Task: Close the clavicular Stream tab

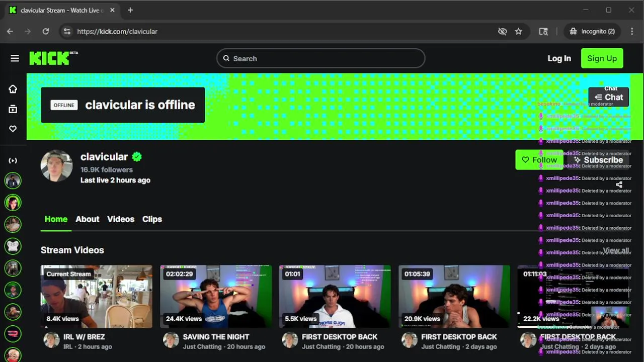Action: click(112, 10)
